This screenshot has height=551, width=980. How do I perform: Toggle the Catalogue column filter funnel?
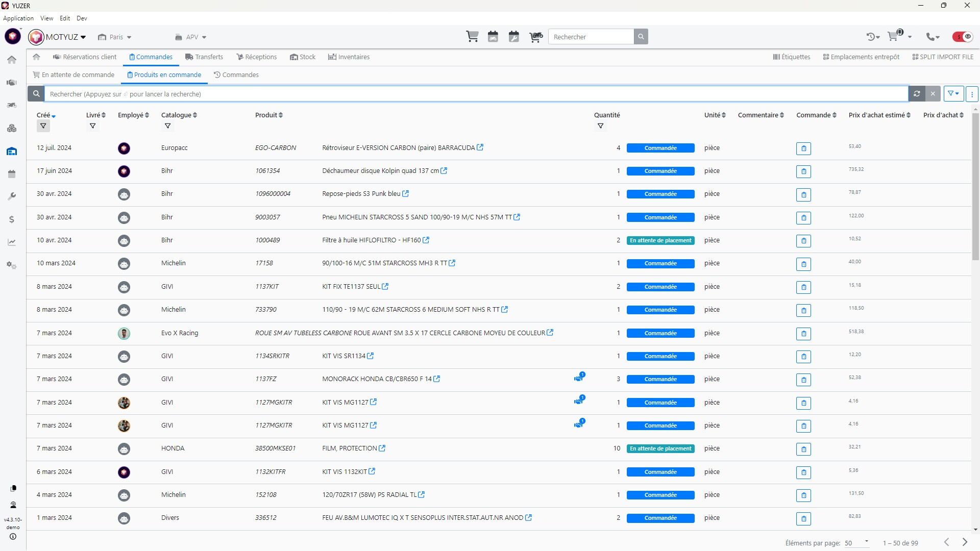pyautogui.click(x=167, y=126)
